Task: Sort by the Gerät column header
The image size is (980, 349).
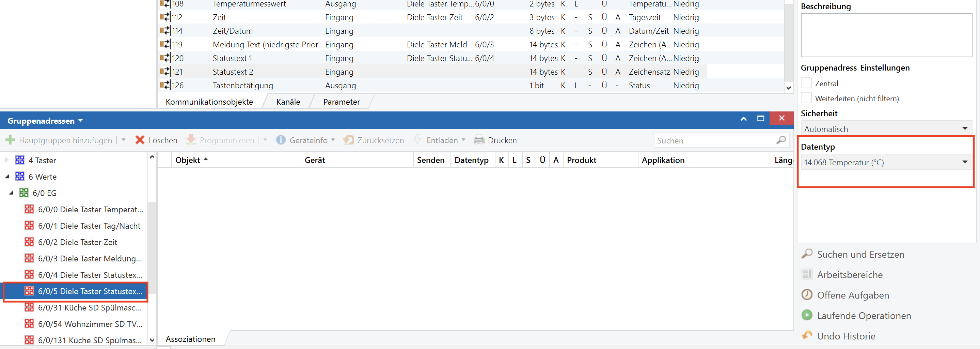Action: (x=357, y=160)
